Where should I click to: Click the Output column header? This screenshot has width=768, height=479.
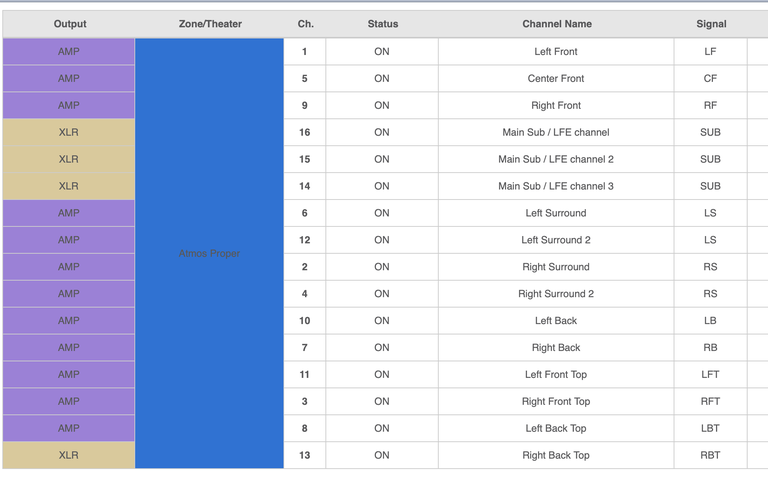pyautogui.click(x=69, y=24)
